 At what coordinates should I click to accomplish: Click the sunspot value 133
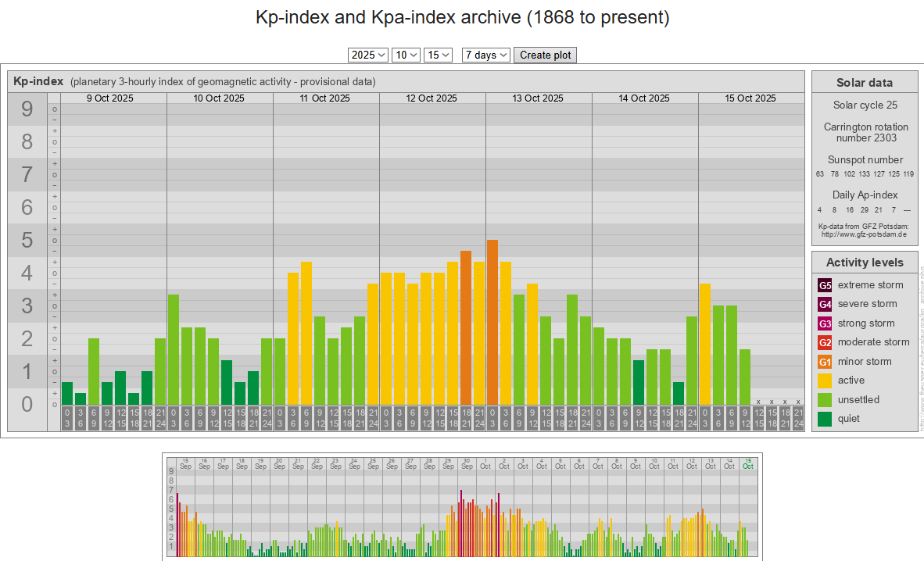pos(864,174)
